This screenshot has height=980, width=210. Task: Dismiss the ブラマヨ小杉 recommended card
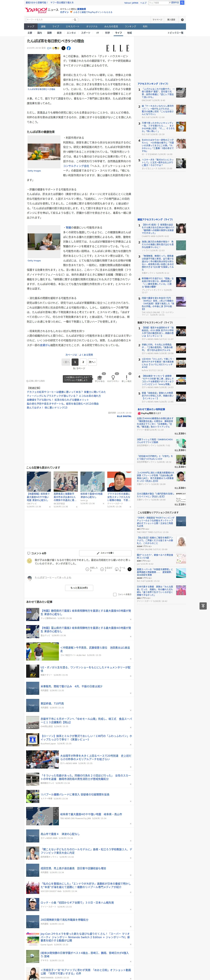click(x=130, y=507)
